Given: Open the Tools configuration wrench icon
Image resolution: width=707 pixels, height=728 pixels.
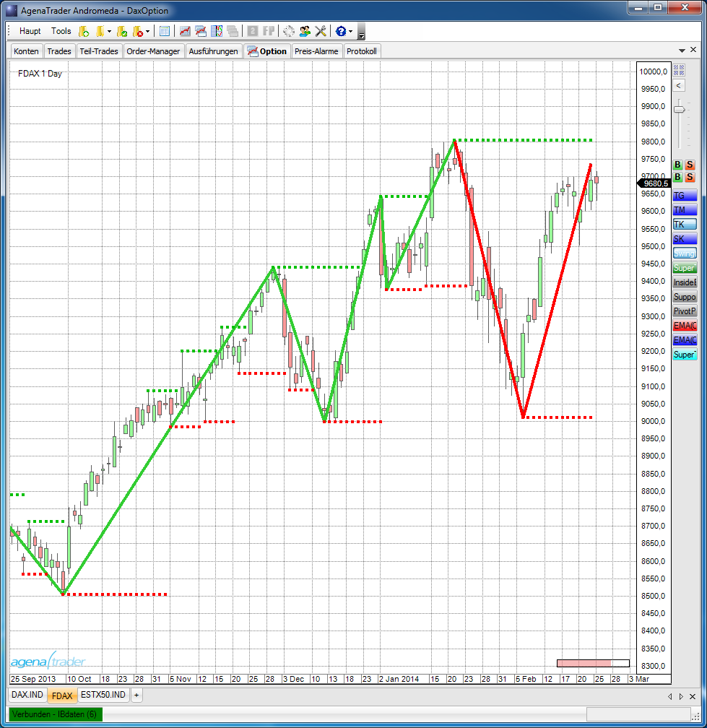Looking at the screenshot, I should click(321, 31).
